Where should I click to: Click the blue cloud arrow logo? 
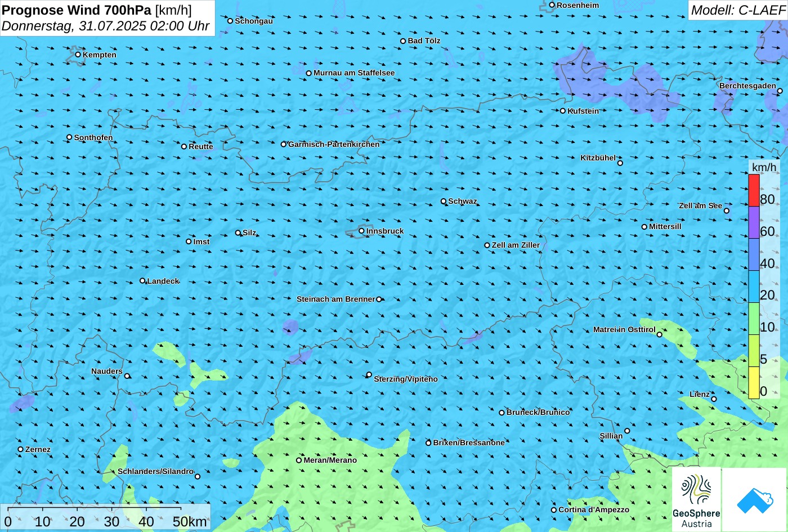pyautogui.click(x=755, y=500)
